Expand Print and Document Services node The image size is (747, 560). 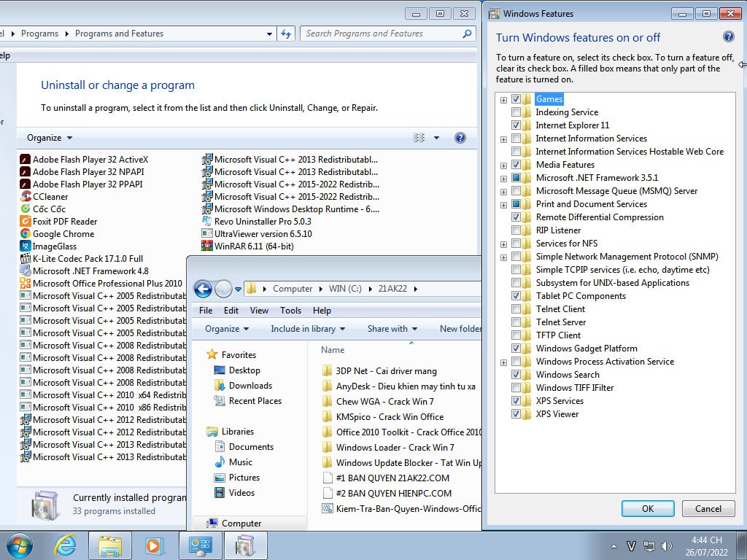[x=503, y=205]
